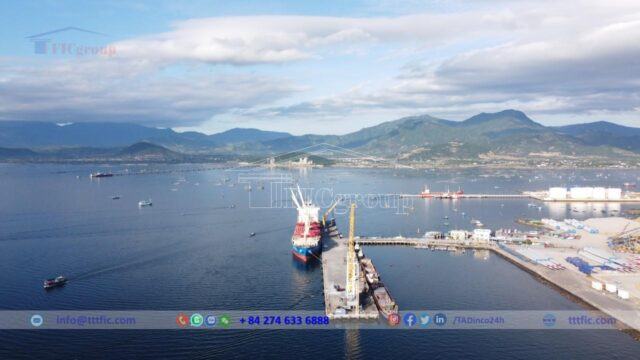Select the phone number +84 274 633 6888
This screenshot has height=360, width=640.
tap(284, 321)
